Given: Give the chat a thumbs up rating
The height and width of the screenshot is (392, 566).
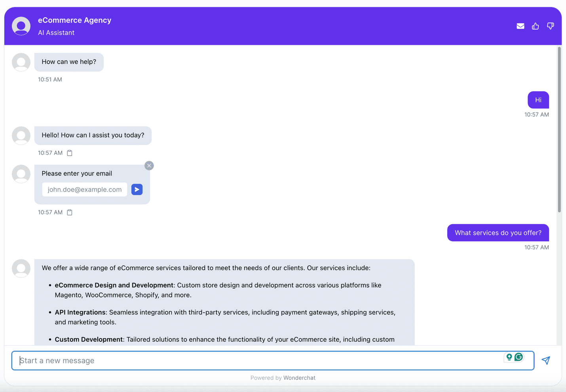Looking at the screenshot, I should [535, 26].
